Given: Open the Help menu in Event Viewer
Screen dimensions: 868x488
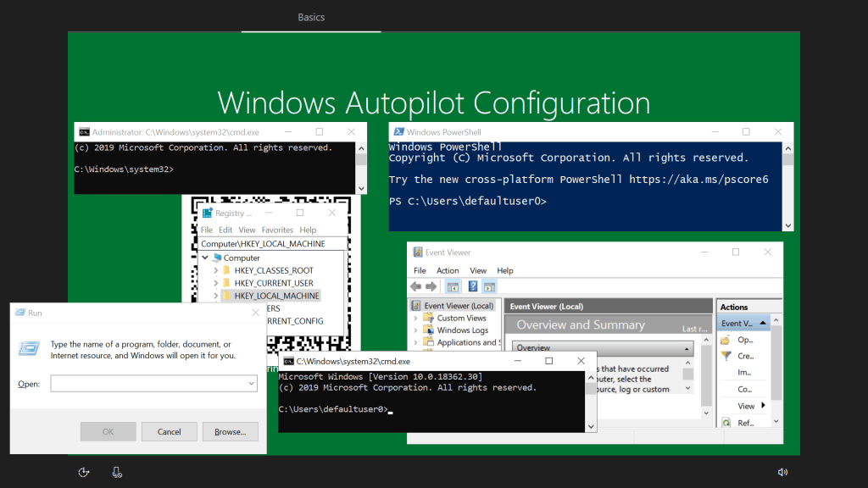Looking at the screenshot, I should tap(505, 270).
